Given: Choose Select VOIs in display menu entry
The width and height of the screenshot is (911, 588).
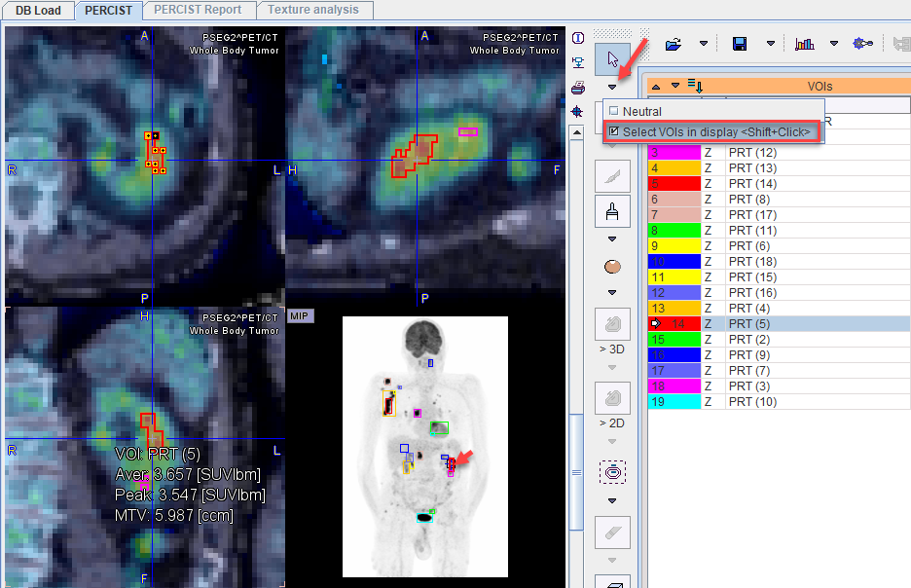Looking at the screenshot, I should [x=711, y=131].
